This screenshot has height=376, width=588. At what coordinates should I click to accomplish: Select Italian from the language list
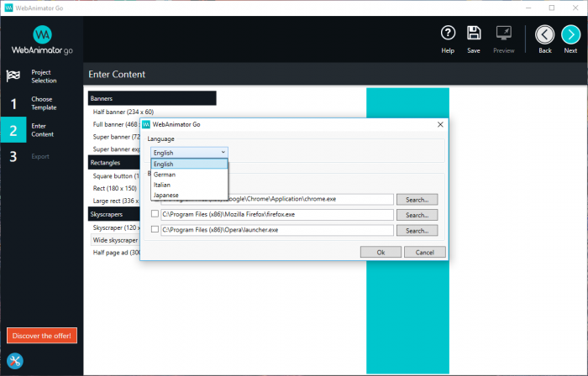pos(163,185)
